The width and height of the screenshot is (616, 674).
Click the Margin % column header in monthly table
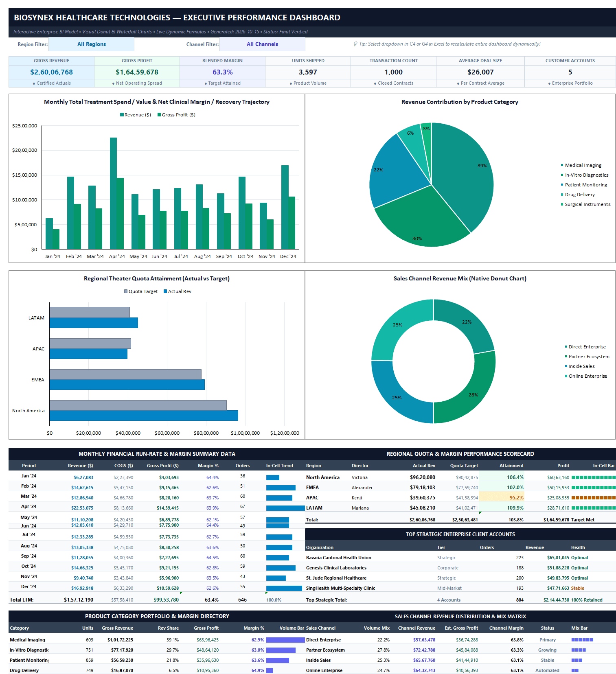click(x=208, y=466)
